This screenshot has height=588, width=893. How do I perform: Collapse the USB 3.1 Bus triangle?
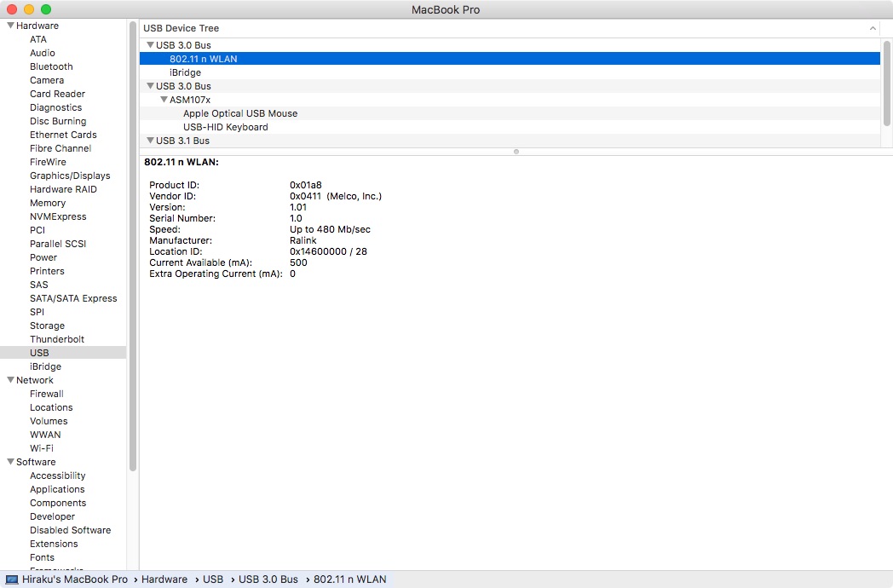150,141
